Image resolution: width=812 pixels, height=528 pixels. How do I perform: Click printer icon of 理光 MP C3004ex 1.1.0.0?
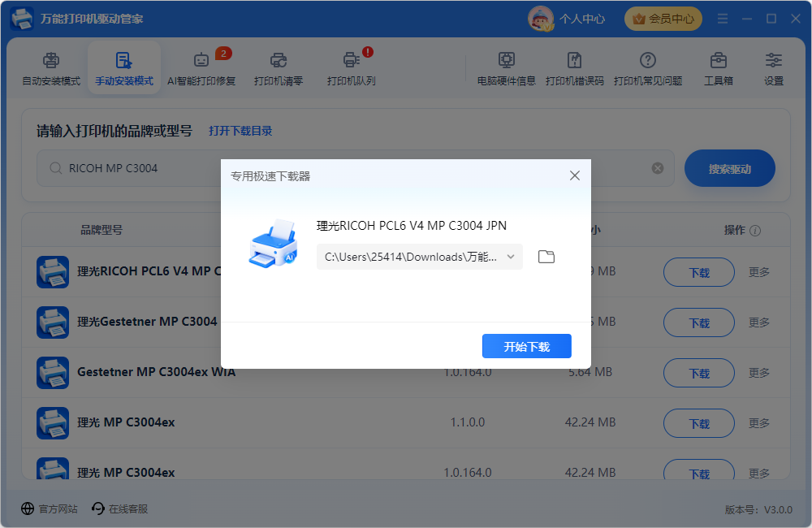52,422
